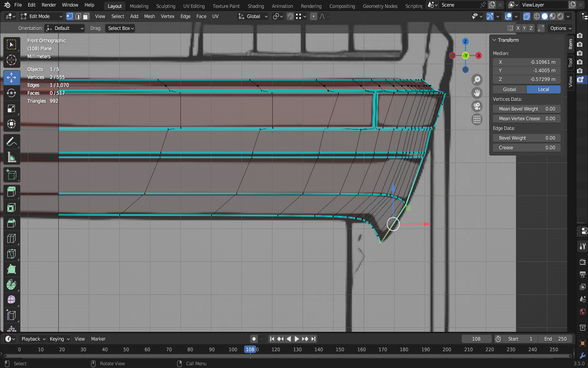
Task: Click the Local coordinates button
Action: (543, 90)
